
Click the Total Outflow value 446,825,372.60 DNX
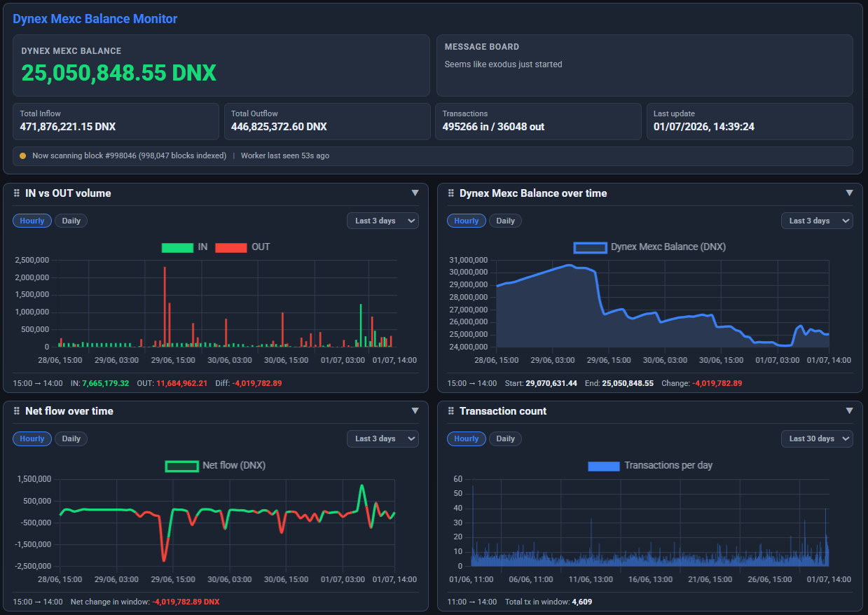point(280,127)
